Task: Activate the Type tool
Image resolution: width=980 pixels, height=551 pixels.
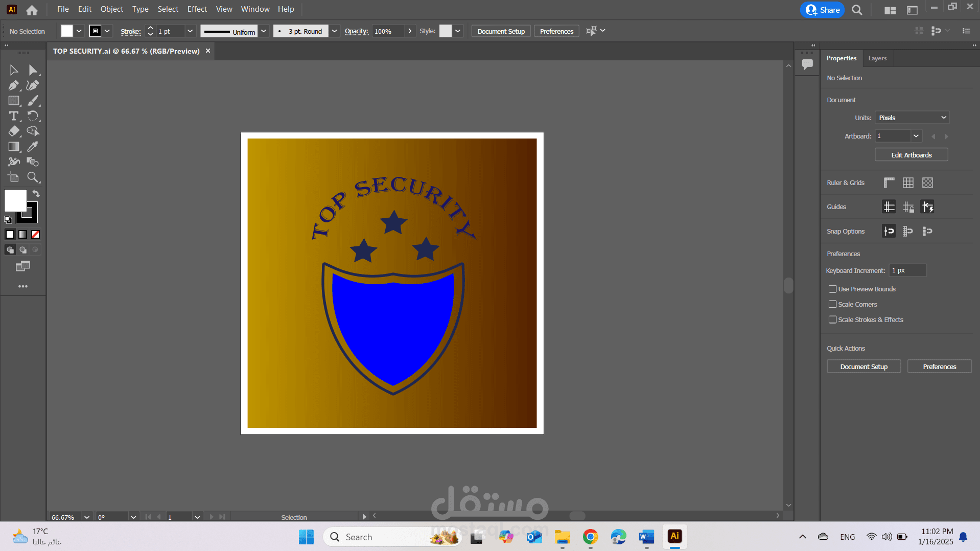Action: tap(14, 116)
